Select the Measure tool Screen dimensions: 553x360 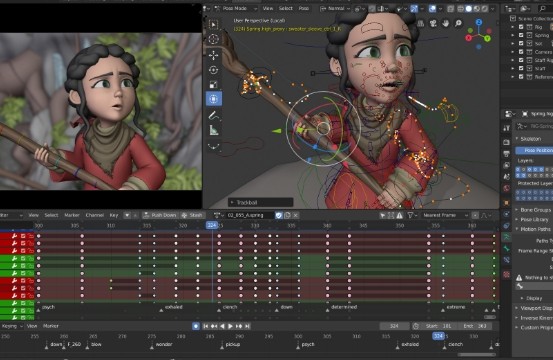214,130
